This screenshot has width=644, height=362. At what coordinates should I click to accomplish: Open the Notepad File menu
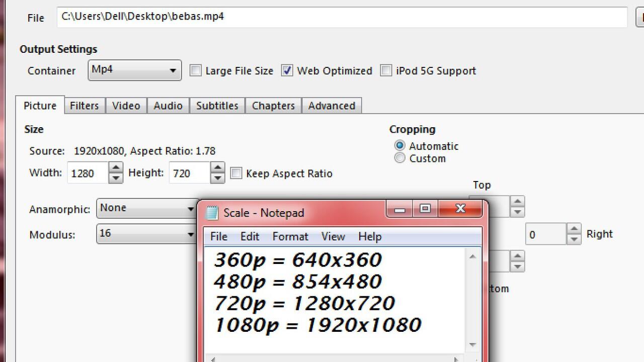[219, 236]
